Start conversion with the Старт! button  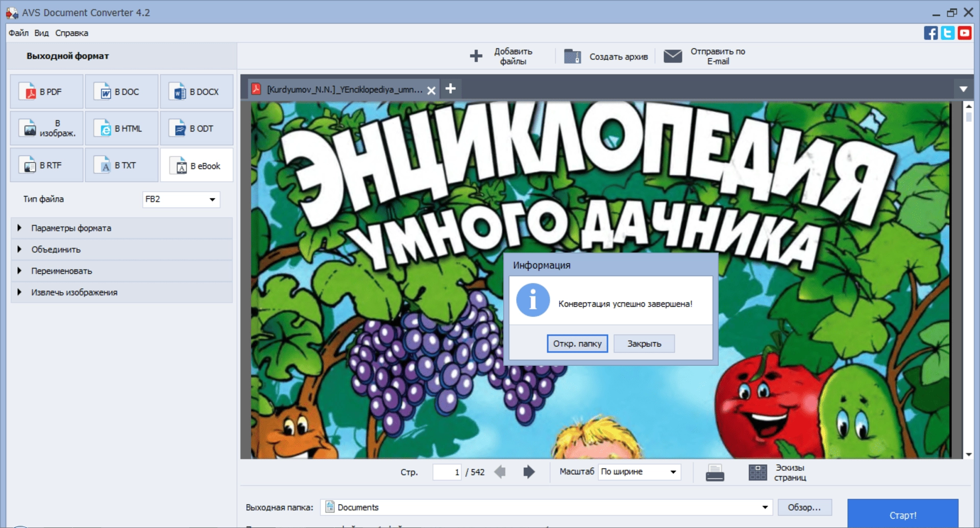(x=902, y=514)
